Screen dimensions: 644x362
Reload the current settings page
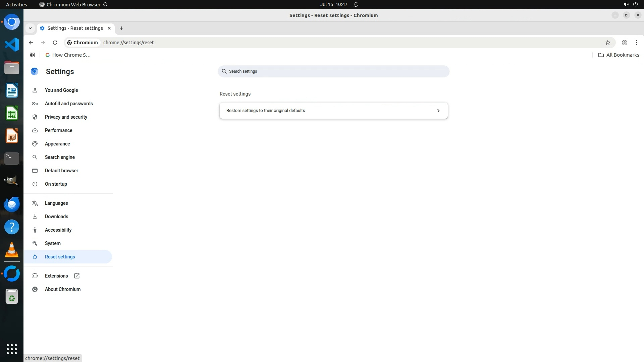(55, 43)
